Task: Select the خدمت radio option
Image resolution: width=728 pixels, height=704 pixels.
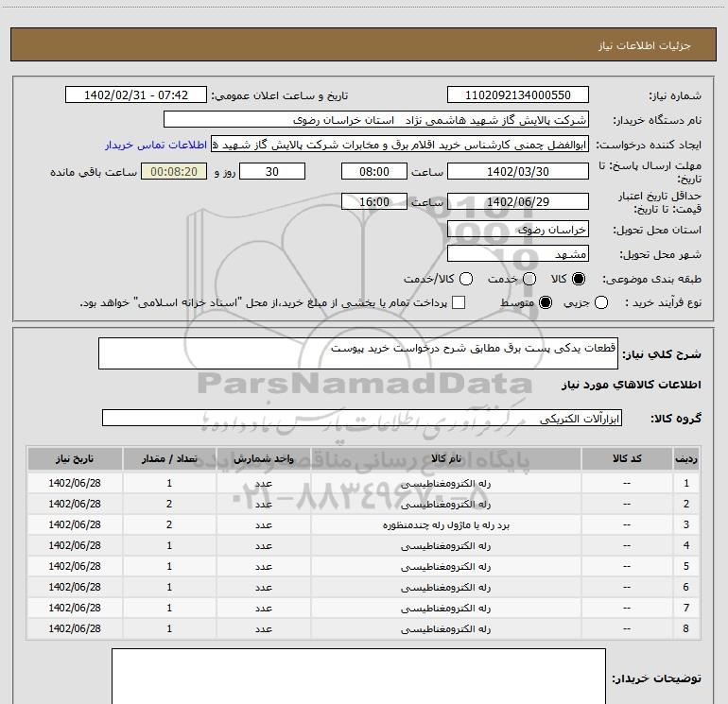Action: pos(529,280)
